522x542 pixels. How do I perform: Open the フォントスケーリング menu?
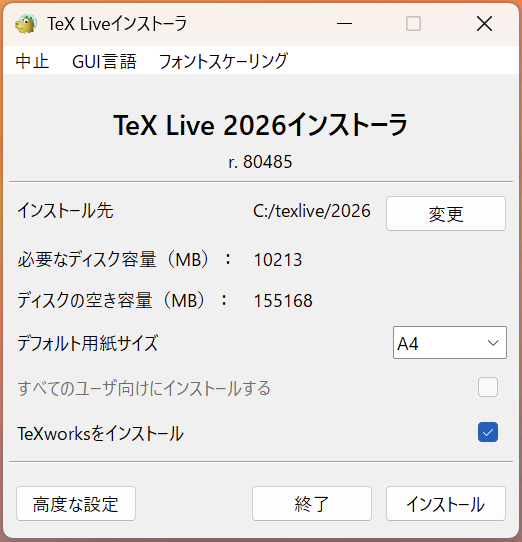click(223, 62)
